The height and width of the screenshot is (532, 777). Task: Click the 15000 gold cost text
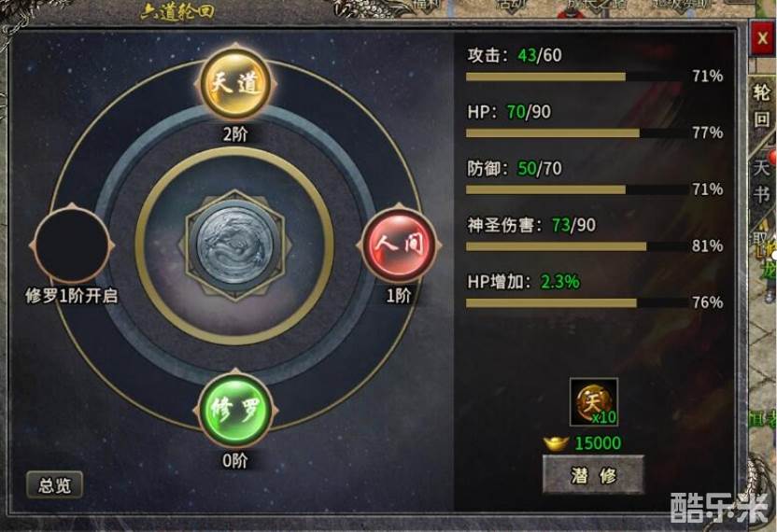point(598,442)
